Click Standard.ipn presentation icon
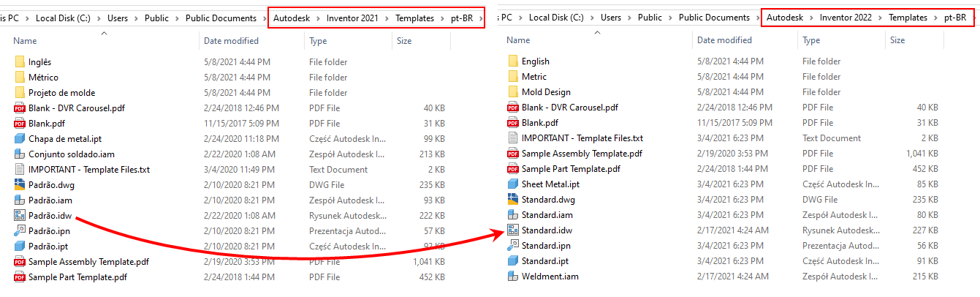Viewport: 980px width, 297px height. tap(513, 246)
